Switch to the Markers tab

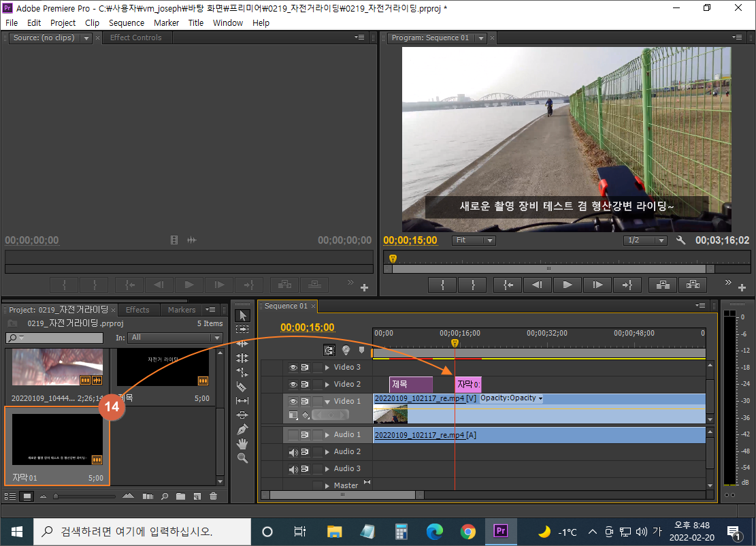(182, 310)
